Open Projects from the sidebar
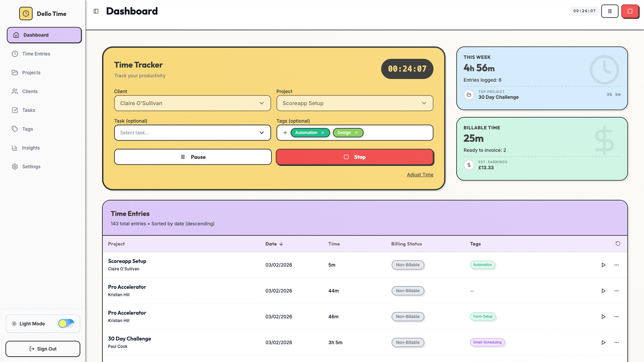The width and height of the screenshot is (644, 362). click(31, 73)
